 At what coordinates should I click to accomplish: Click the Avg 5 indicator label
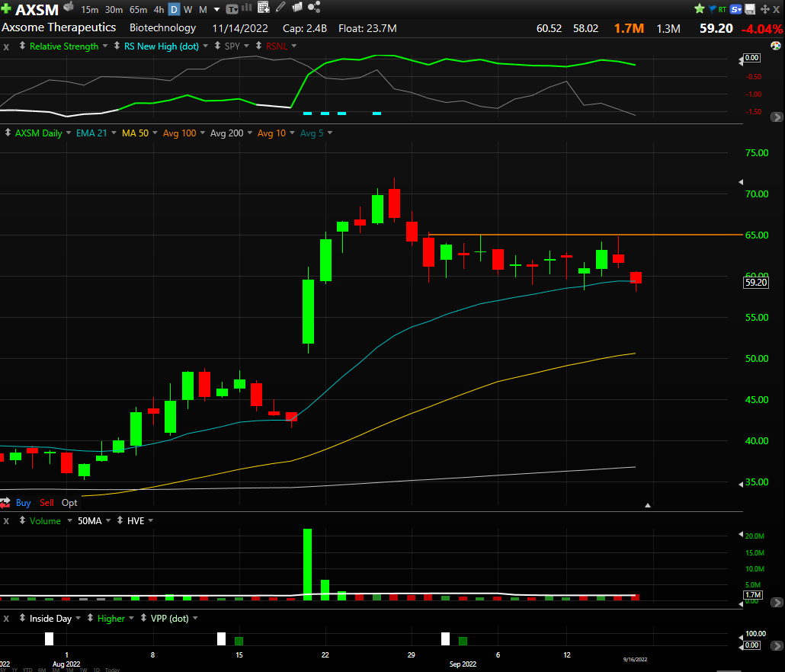312,133
